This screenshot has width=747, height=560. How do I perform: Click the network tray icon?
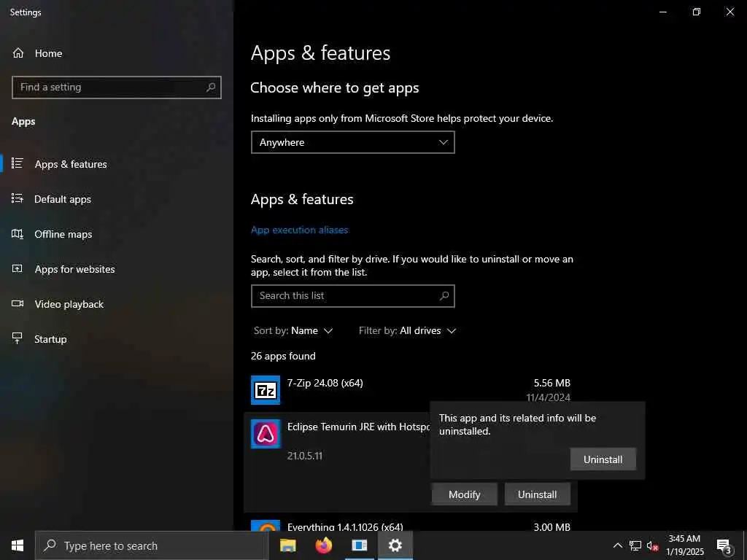point(635,545)
